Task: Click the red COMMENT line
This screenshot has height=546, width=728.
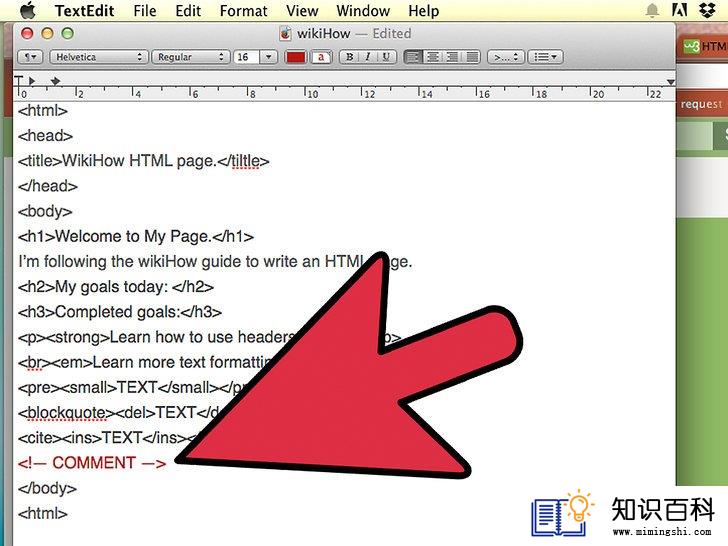Action: point(92,463)
